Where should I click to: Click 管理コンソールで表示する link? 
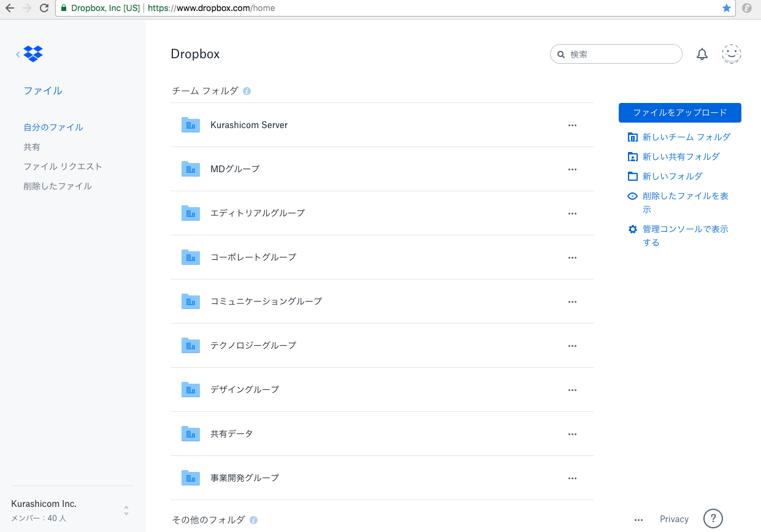point(678,236)
